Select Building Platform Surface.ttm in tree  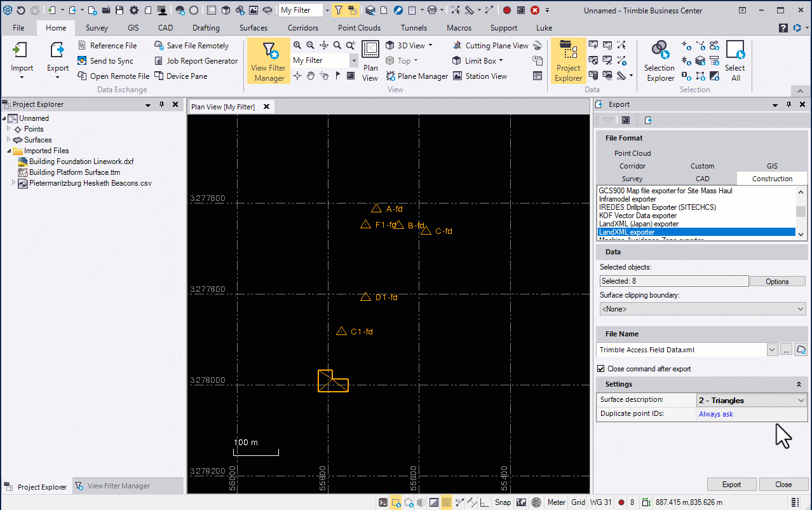point(74,172)
